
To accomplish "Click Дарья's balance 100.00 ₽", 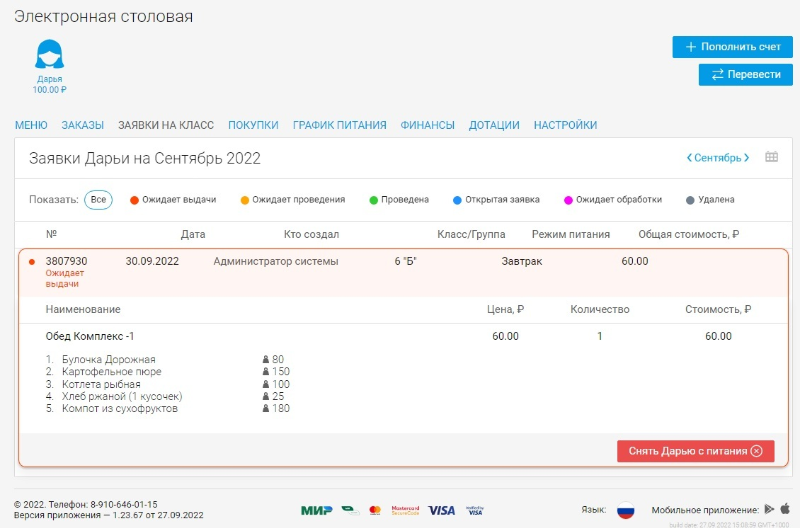I will point(49,90).
